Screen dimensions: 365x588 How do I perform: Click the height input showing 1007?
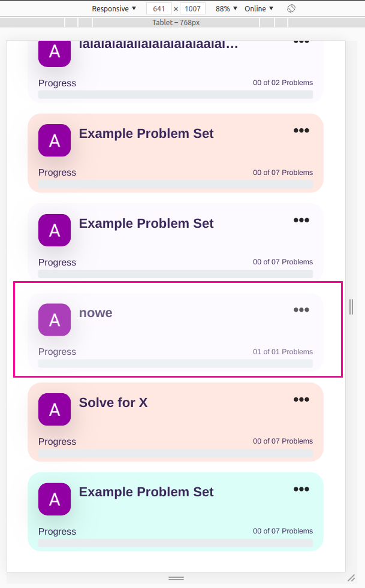point(192,8)
